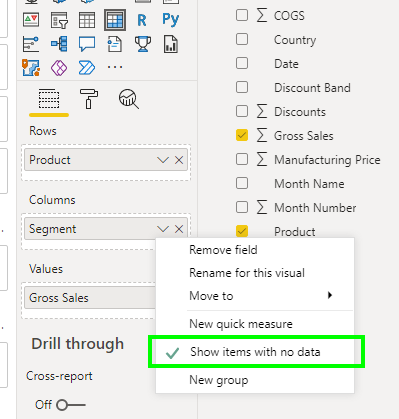Open the Segment field dropdown chevron
Viewport: 399px width, 419px height.
[163, 229]
